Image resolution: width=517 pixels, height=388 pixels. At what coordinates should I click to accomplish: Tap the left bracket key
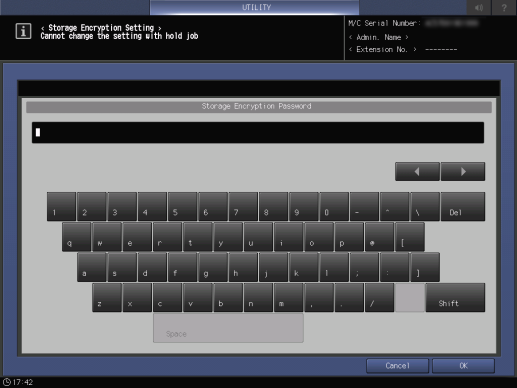coord(410,237)
